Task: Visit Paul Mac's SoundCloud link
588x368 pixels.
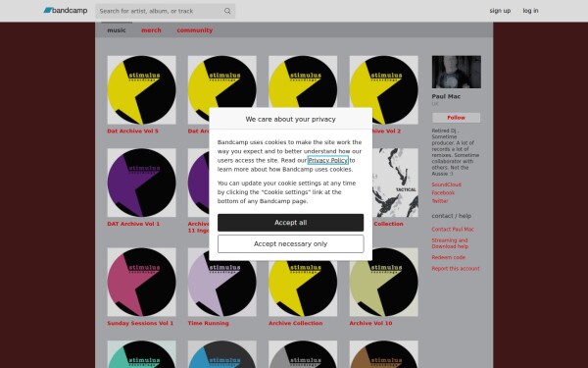Action: (x=446, y=184)
